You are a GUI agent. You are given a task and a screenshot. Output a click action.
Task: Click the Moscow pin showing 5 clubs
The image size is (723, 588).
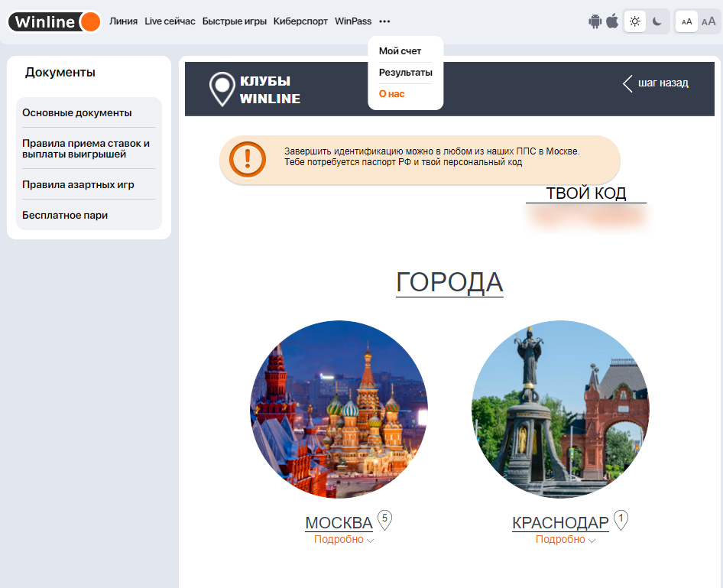[x=384, y=520]
